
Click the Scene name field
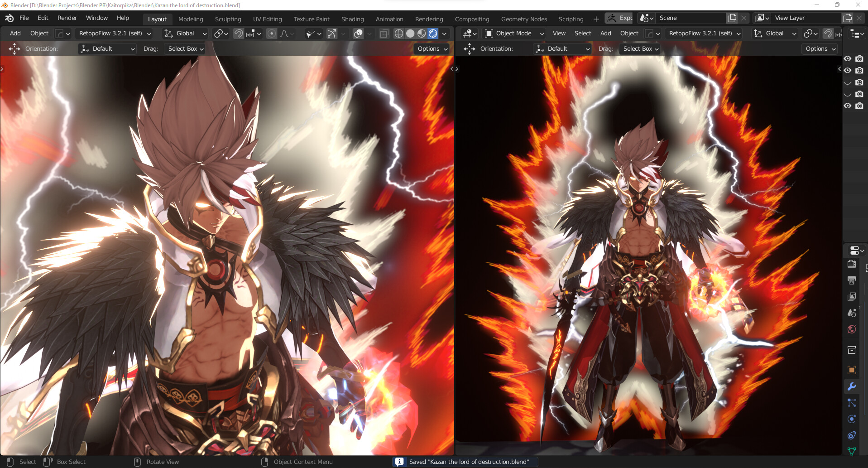pyautogui.click(x=691, y=18)
